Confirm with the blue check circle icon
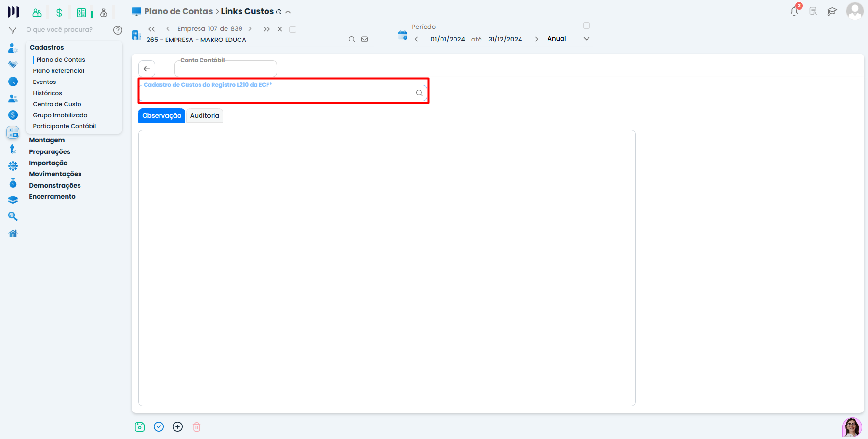868x439 pixels. tap(159, 427)
